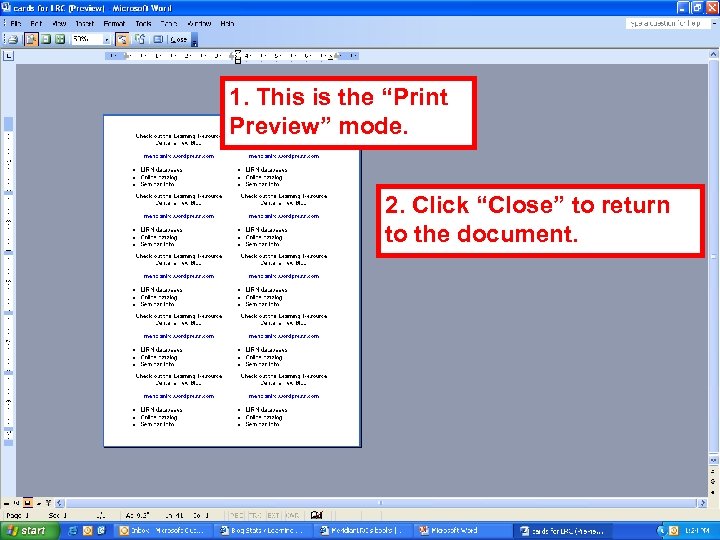Click the tab-stop selector at ruler corner
The height and width of the screenshot is (540, 720).
(x=8, y=56)
